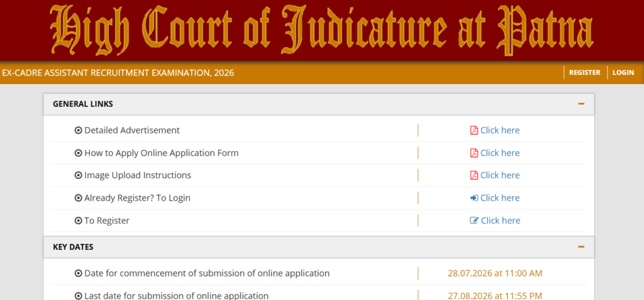The image size is (644, 300).
Task: Open PDF icon for Image Upload Instructions
Action: pos(474,175)
